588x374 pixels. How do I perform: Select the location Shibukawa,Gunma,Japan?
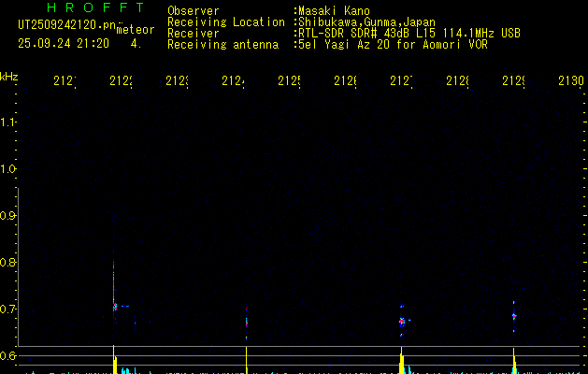[366, 22]
